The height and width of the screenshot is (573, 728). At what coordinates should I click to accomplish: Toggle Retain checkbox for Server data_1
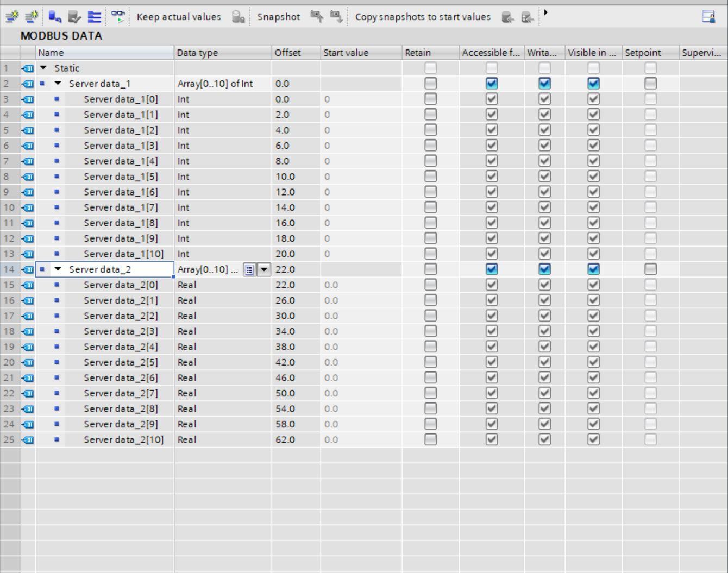click(430, 84)
